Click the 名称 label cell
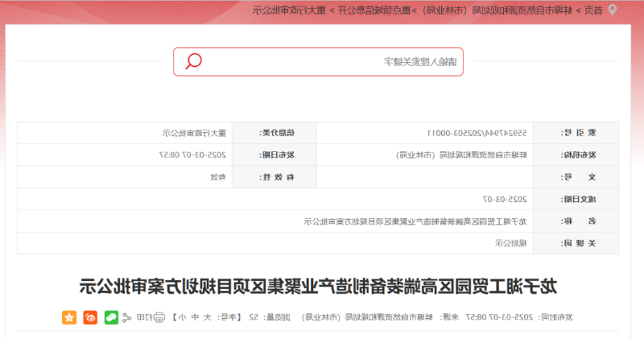The height and width of the screenshot is (339, 644). [576, 221]
